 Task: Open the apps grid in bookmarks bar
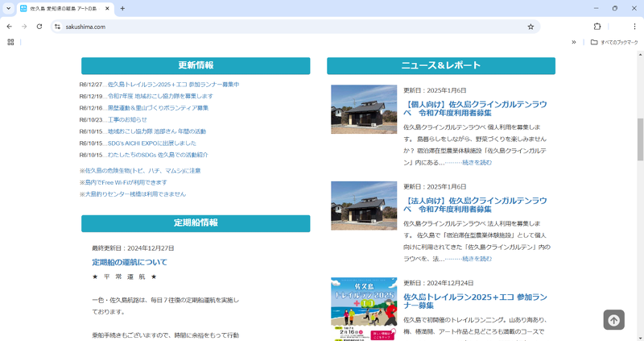coord(10,42)
